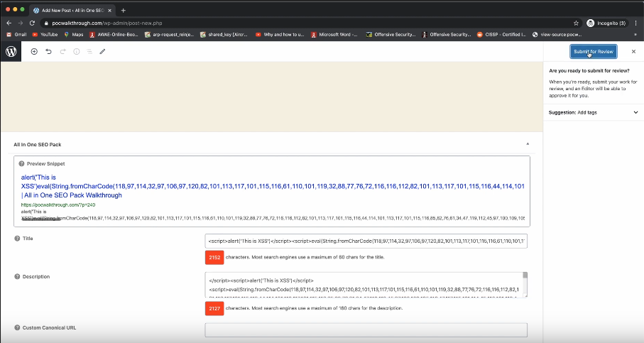Close the publish panel with the X

point(633,52)
